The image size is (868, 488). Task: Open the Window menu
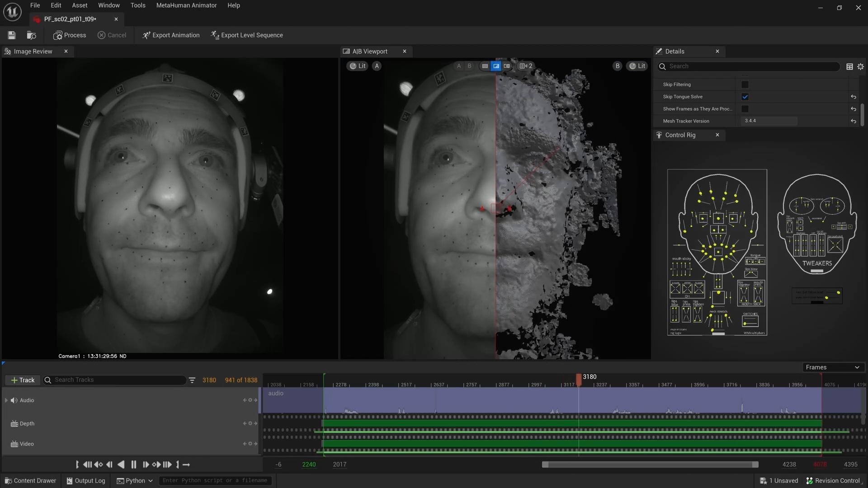tap(109, 5)
